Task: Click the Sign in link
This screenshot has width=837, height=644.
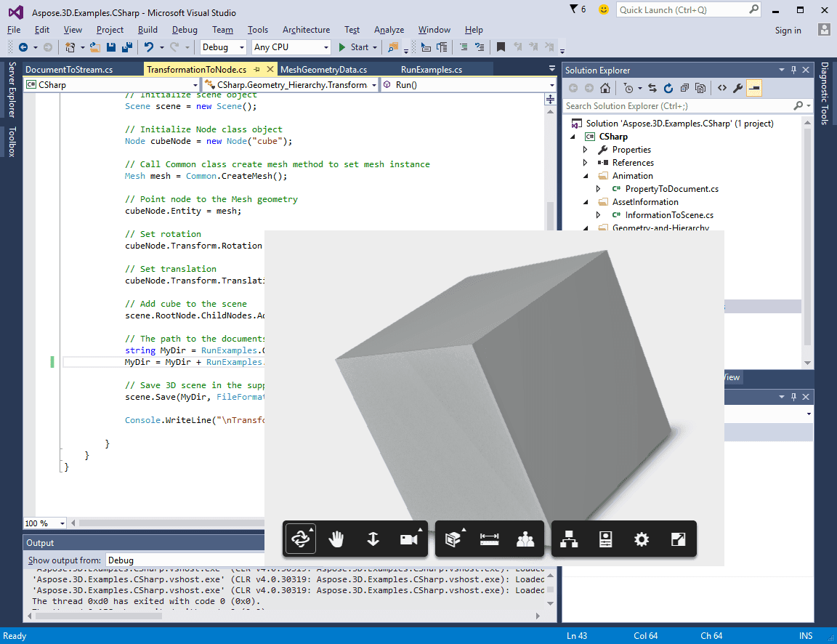Action: click(788, 31)
